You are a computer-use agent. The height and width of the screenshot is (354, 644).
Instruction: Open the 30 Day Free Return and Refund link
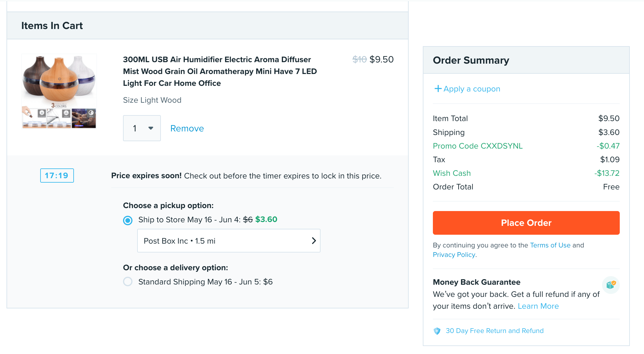pyautogui.click(x=494, y=331)
